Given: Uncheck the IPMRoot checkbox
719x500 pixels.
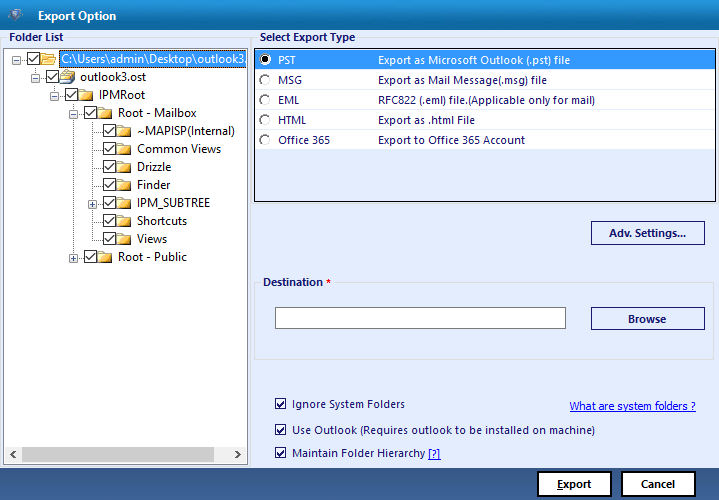Looking at the screenshot, I should point(71,94).
